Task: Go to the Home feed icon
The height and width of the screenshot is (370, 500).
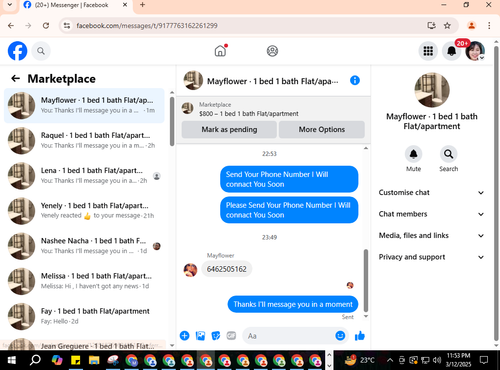Action: click(x=220, y=51)
